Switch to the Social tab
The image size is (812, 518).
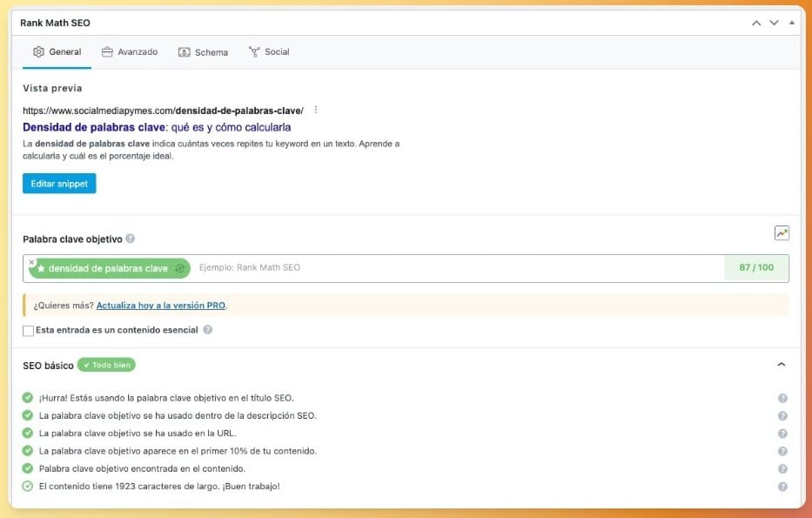click(269, 52)
